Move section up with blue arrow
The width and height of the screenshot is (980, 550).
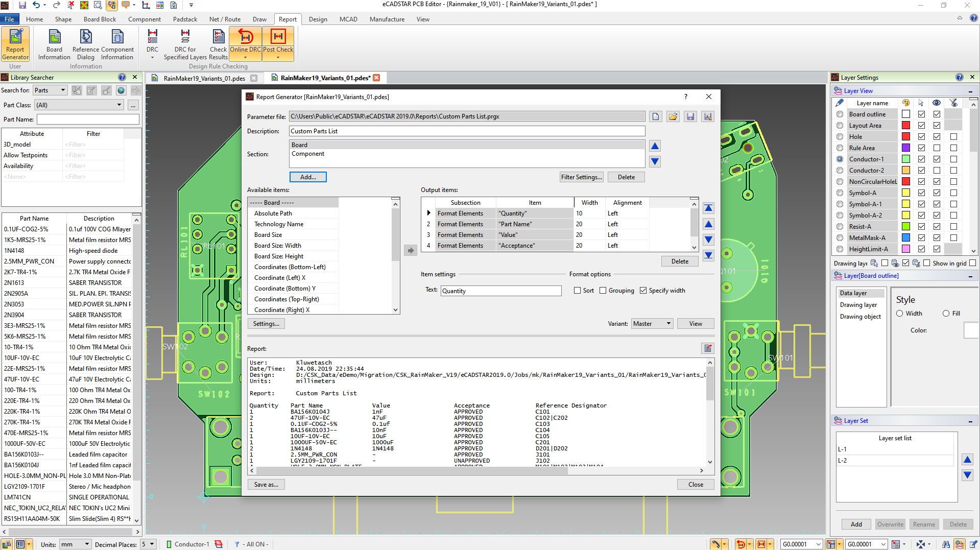655,146
